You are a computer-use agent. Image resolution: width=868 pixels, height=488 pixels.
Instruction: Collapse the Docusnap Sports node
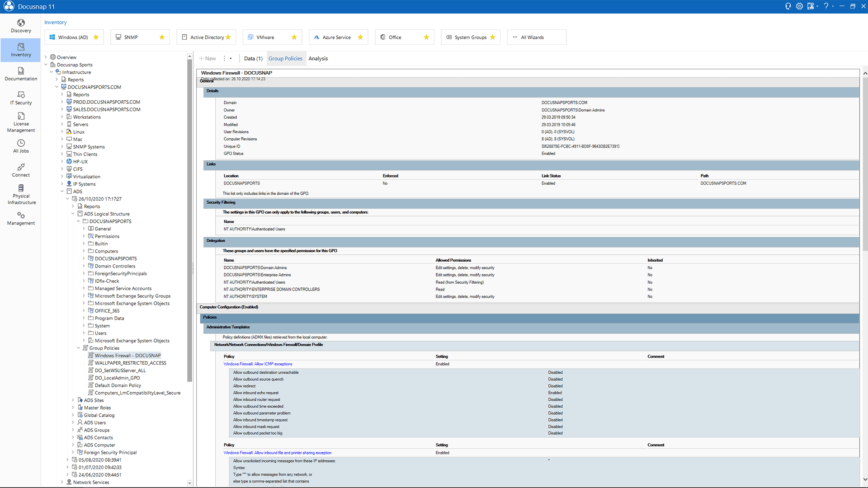(x=46, y=65)
